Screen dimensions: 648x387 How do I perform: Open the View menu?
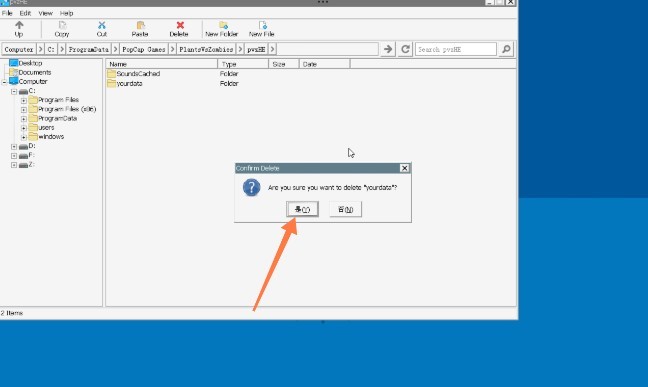[45, 13]
